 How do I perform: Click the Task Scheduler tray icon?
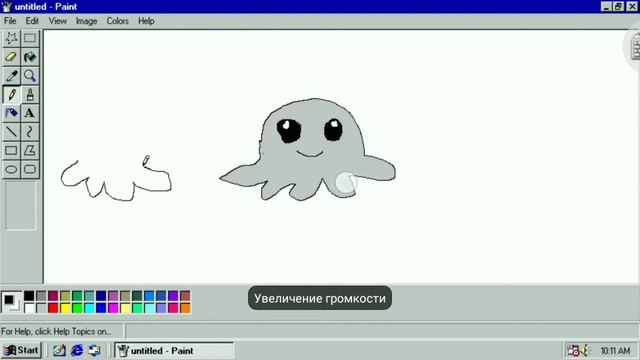pos(573,350)
